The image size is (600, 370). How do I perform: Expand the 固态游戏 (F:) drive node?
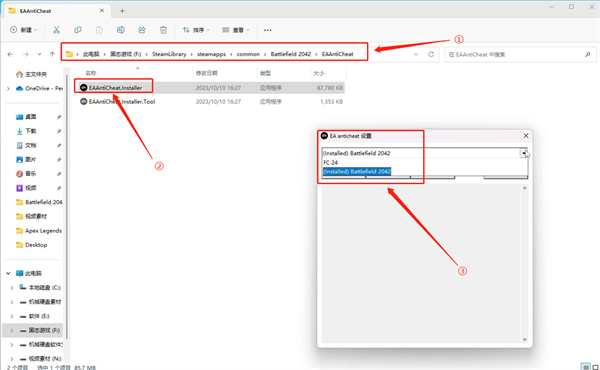pos(12,330)
